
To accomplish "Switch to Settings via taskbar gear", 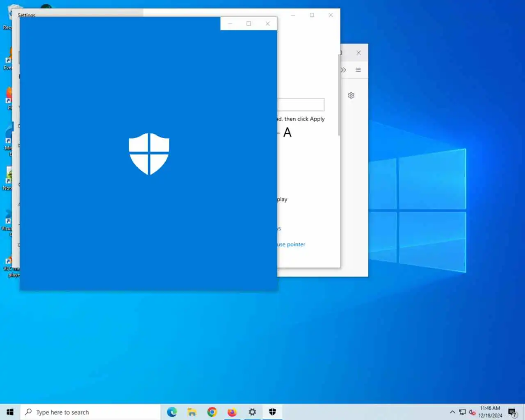I will tap(252, 412).
